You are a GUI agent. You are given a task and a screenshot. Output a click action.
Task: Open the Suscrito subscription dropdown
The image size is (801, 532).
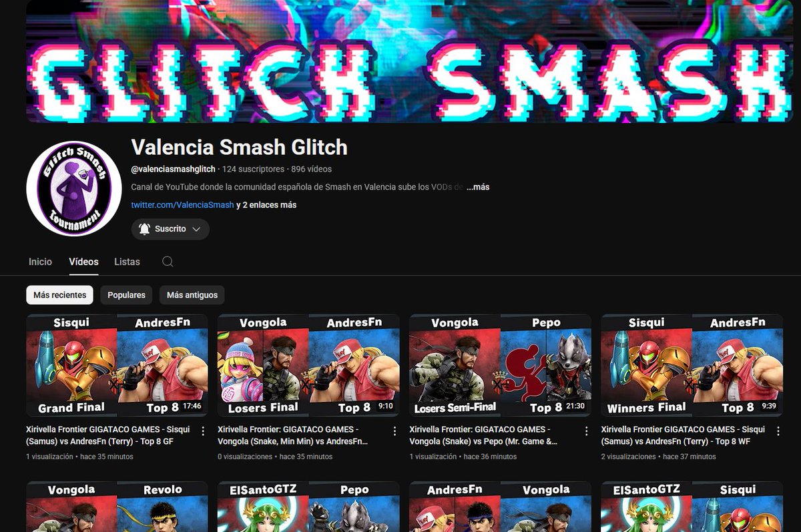(170, 229)
